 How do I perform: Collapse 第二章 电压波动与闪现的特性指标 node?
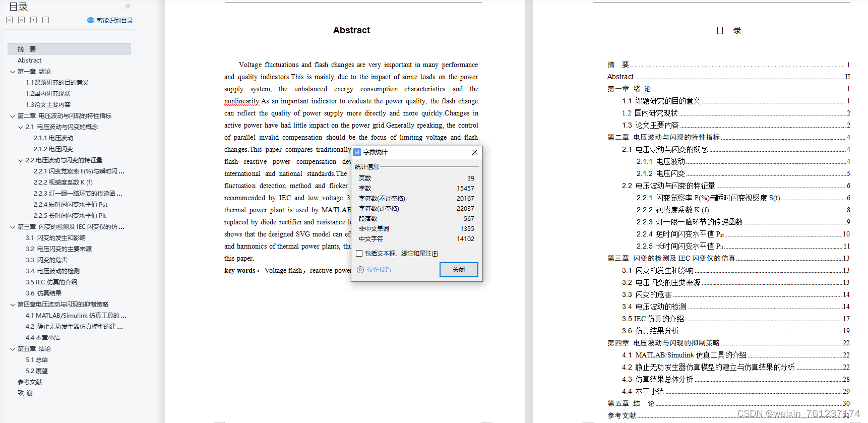(x=13, y=116)
